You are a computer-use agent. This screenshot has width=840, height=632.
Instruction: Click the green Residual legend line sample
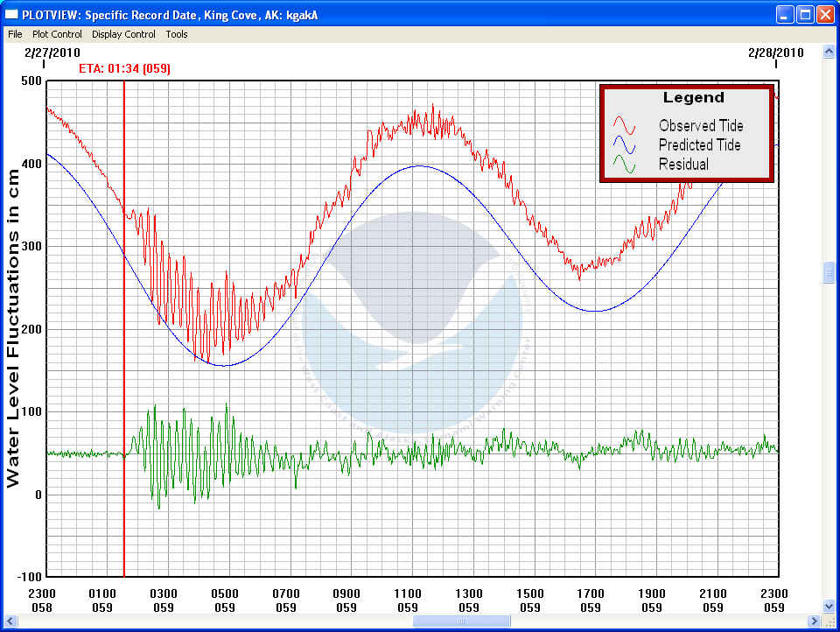[624, 164]
